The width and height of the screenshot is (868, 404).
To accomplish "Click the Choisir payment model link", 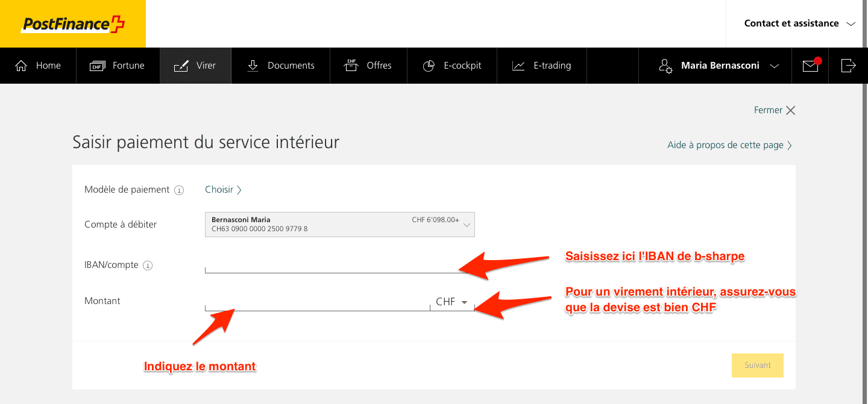I will [223, 190].
